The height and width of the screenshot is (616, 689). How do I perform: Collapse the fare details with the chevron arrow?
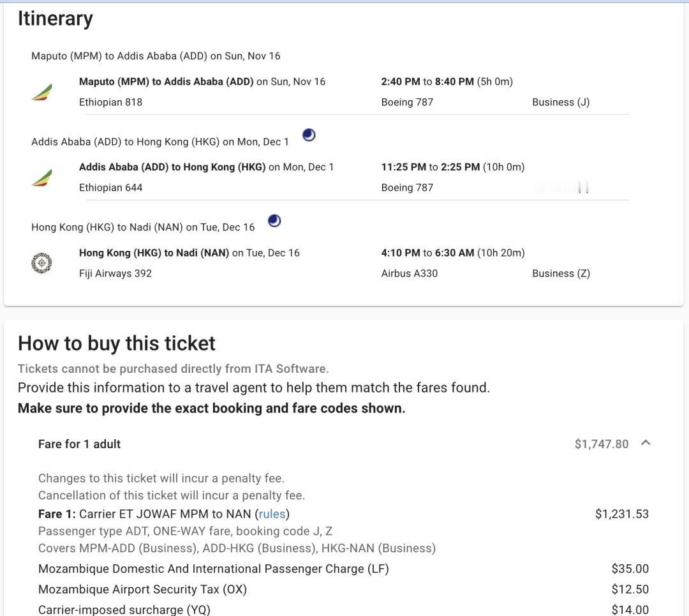[x=646, y=443]
